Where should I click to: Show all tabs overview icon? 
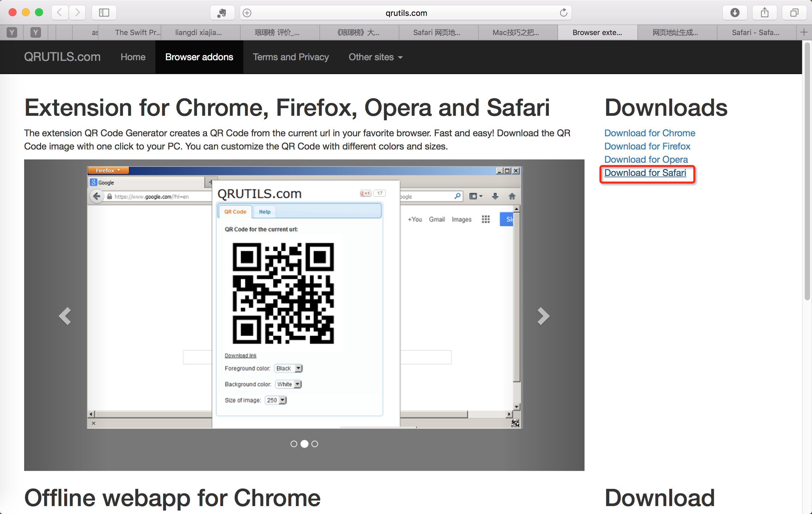click(794, 13)
